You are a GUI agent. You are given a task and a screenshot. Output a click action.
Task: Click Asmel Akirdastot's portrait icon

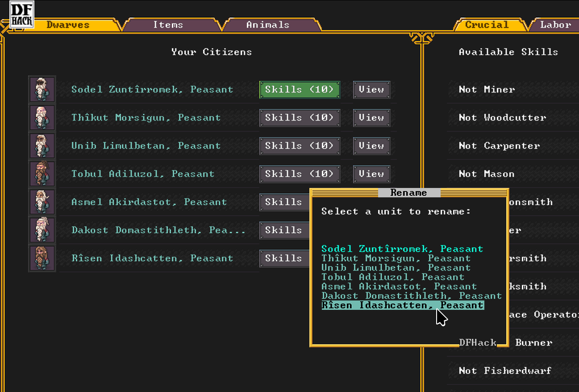(42, 202)
